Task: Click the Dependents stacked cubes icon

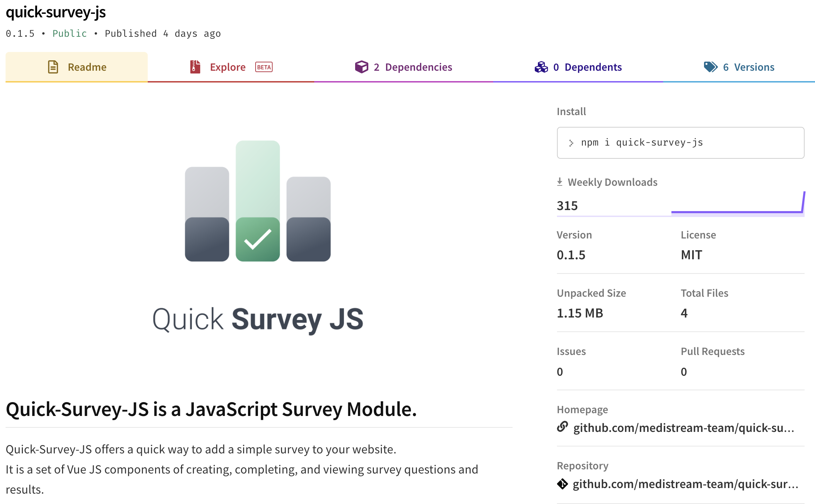Action: point(541,67)
